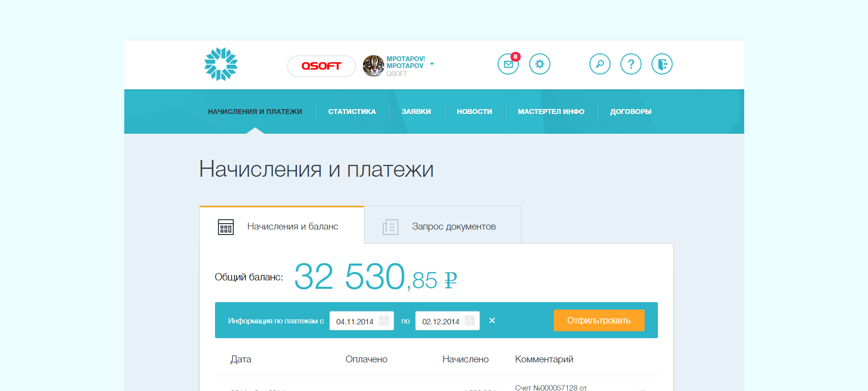Switch to the Начисления и баланс tab
868x391 pixels.
click(x=282, y=226)
